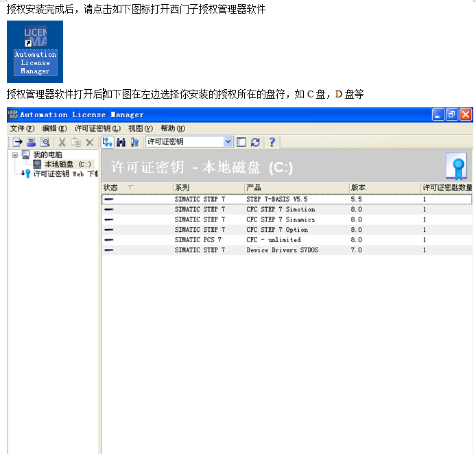The width and height of the screenshot is (476, 454).
Task: Sort by the 产品 column header
Action: pyautogui.click(x=297, y=187)
